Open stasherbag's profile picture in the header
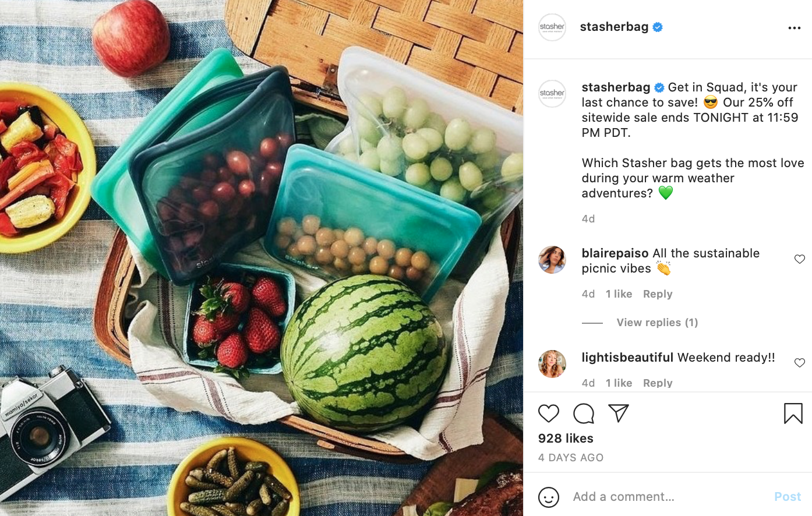Viewport: 812px width, 516px height. click(552, 27)
